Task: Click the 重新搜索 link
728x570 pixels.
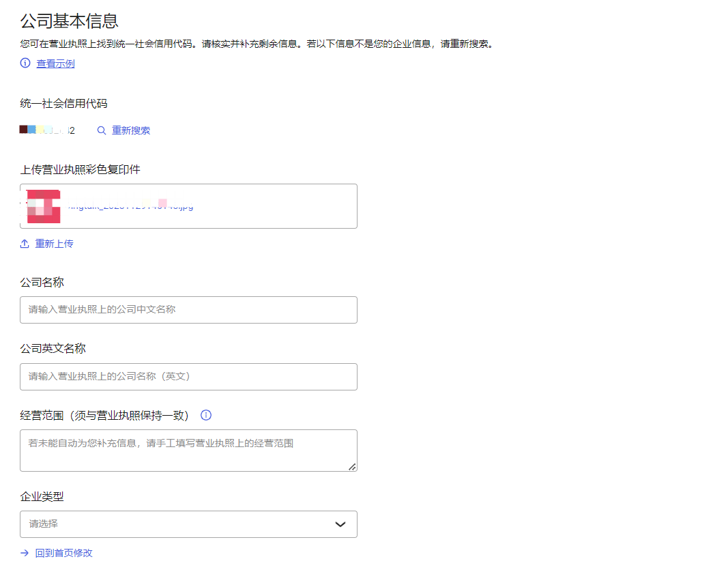Action: pyautogui.click(x=131, y=130)
